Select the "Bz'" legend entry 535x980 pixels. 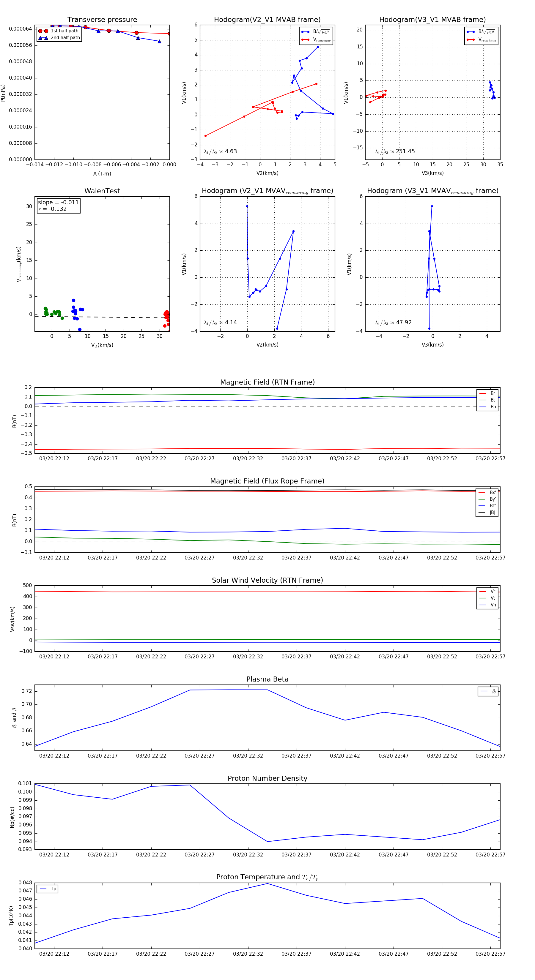click(487, 506)
